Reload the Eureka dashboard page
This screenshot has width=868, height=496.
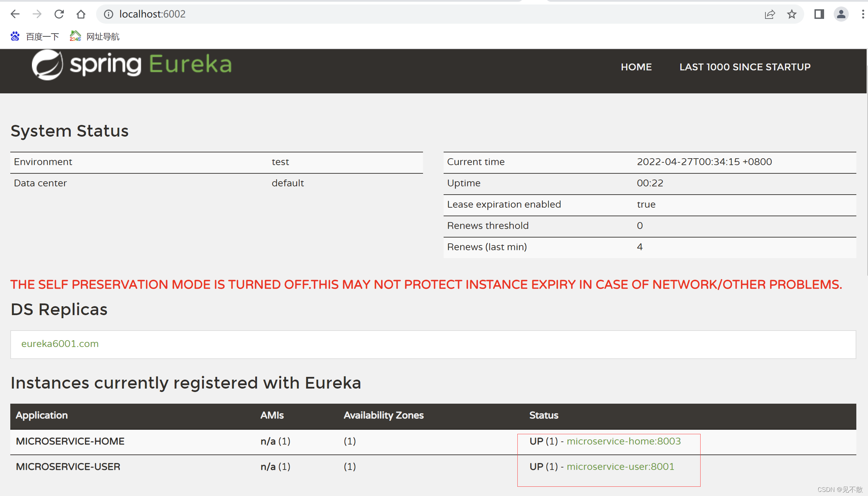(x=59, y=14)
